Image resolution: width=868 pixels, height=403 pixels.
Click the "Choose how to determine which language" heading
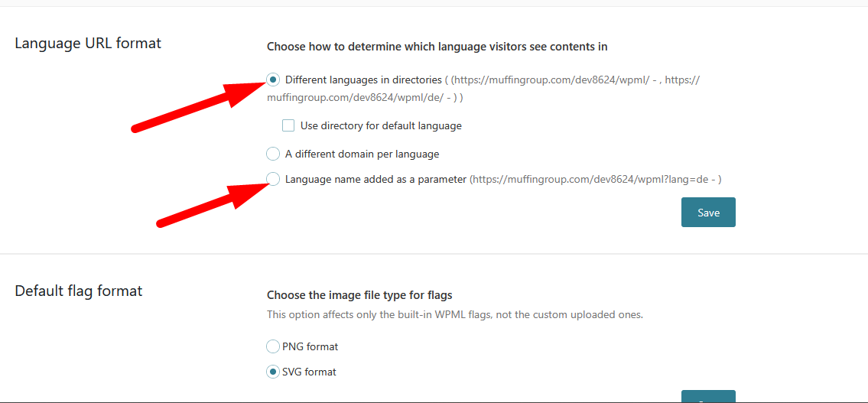pyautogui.click(x=437, y=47)
